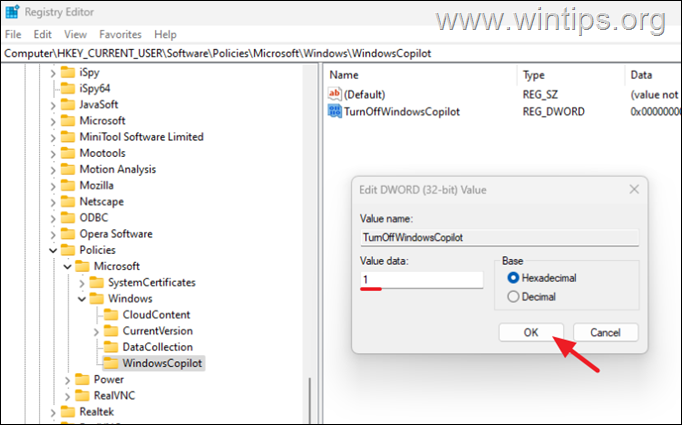This screenshot has width=682, height=425.
Task: Select the (Default) value name
Action: (364, 94)
